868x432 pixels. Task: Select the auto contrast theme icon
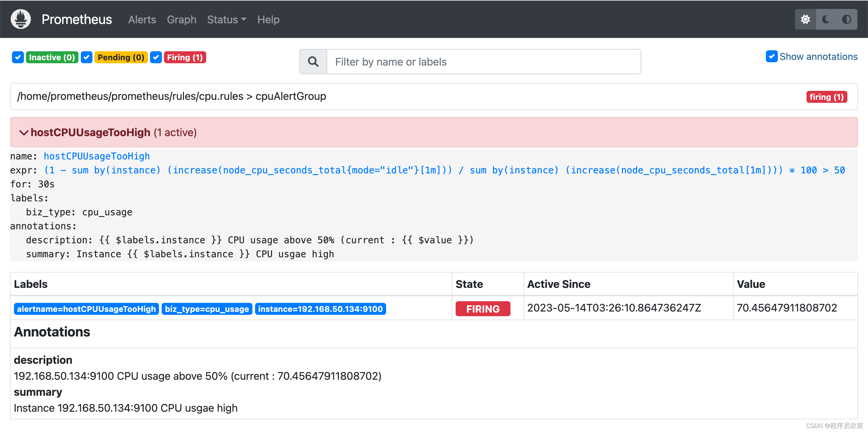(846, 19)
